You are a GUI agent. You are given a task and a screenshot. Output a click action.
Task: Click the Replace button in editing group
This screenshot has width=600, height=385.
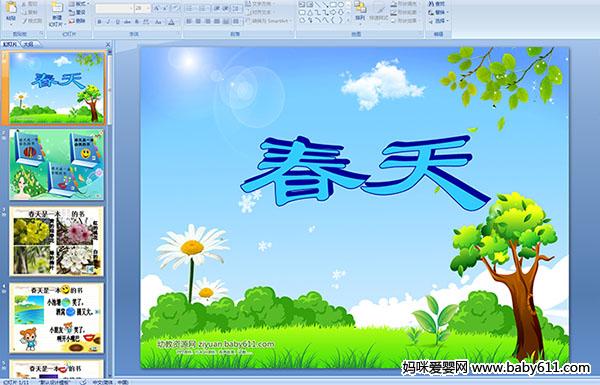pyautogui.click(x=437, y=12)
